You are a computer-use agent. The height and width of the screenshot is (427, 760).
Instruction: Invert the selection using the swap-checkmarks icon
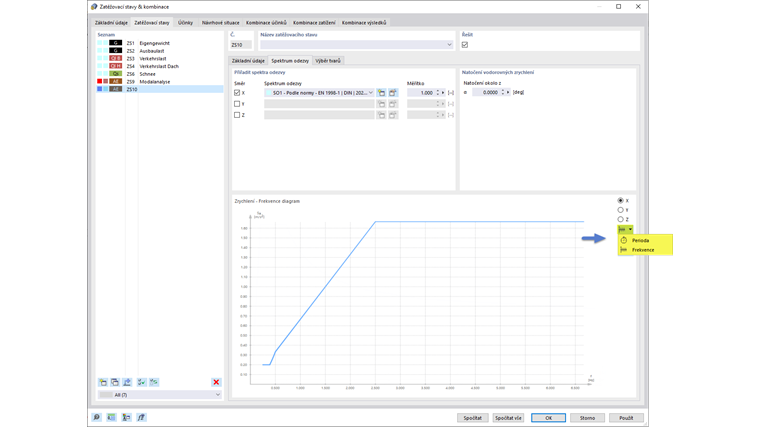click(x=154, y=382)
